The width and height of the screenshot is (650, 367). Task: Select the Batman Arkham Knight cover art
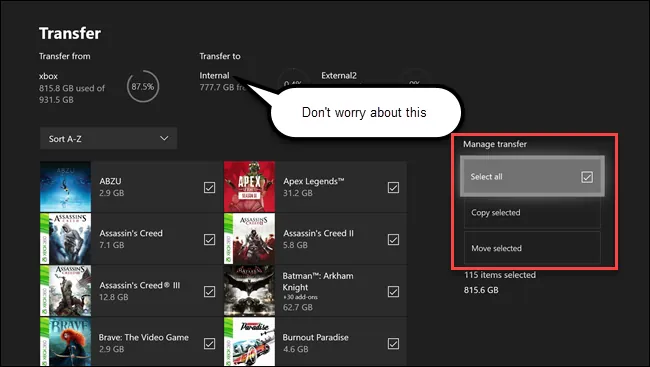(x=250, y=291)
